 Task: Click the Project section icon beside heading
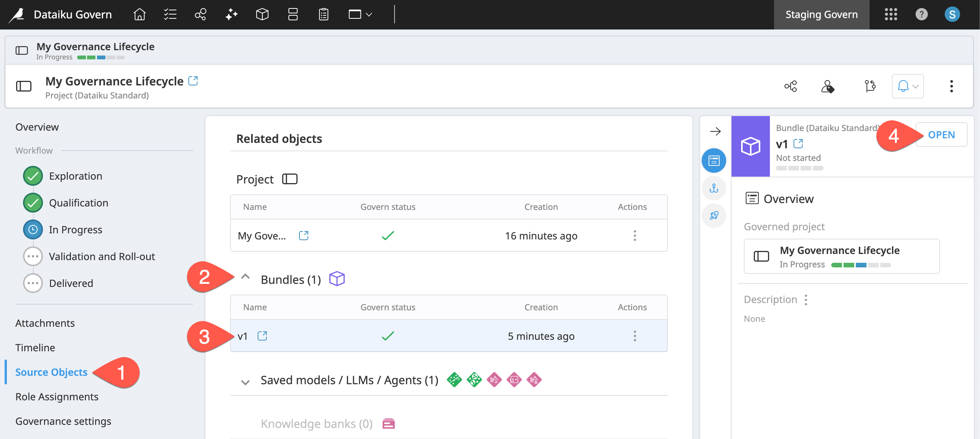(x=290, y=179)
